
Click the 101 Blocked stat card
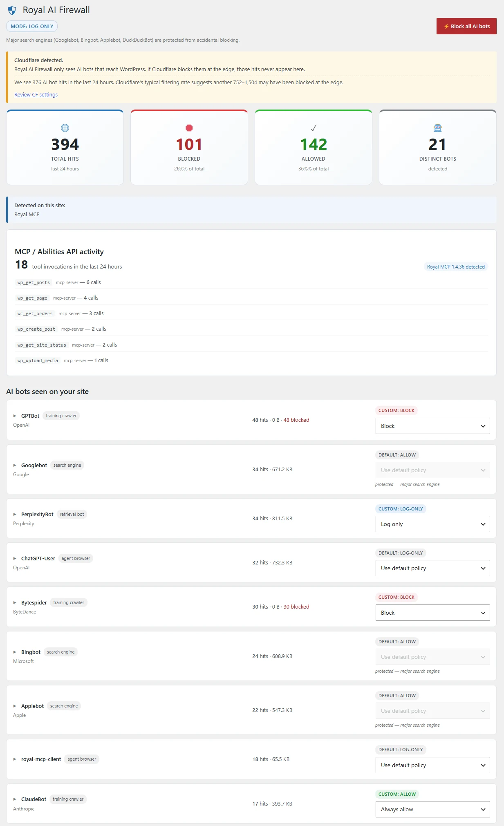click(189, 147)
